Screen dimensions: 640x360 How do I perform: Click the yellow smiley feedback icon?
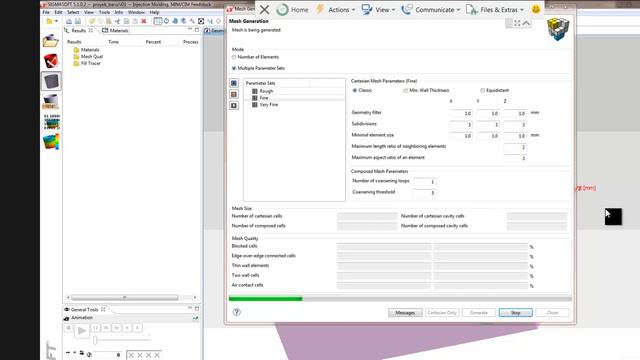pyautogui.click(x=536, y=9)
